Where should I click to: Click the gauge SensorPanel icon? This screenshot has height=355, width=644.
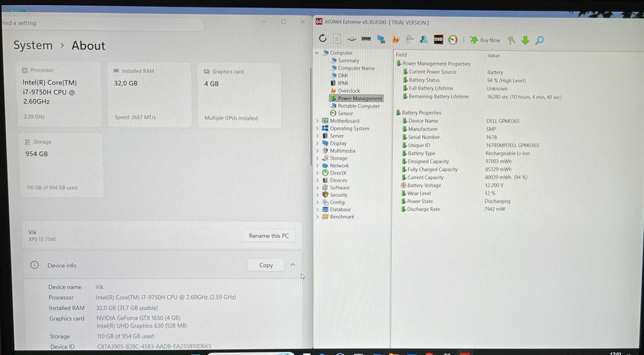point(453,40)
